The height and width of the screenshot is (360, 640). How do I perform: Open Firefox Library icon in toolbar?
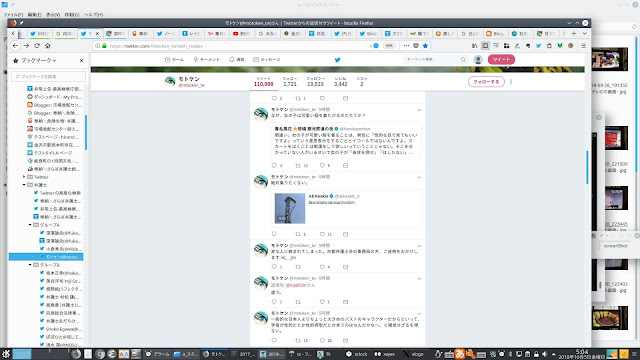(474, 46)
